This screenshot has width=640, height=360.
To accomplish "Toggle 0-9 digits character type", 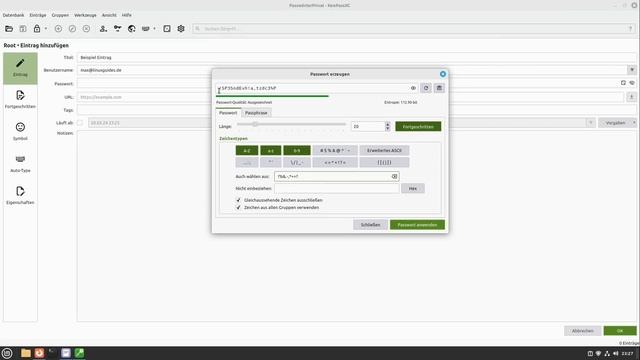I will tap(297, 151).
